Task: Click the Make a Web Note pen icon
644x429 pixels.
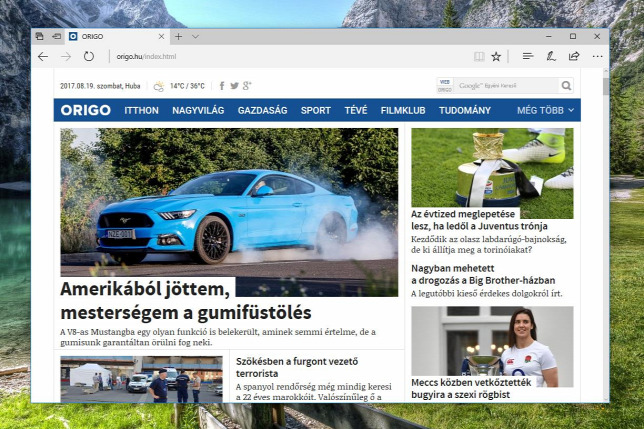Action: (551, 56)
